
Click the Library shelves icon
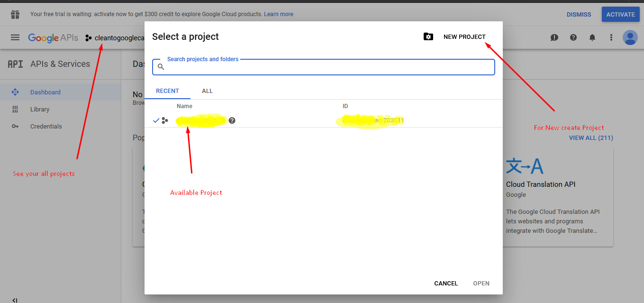pyautogui.click(x=15, y=110)
